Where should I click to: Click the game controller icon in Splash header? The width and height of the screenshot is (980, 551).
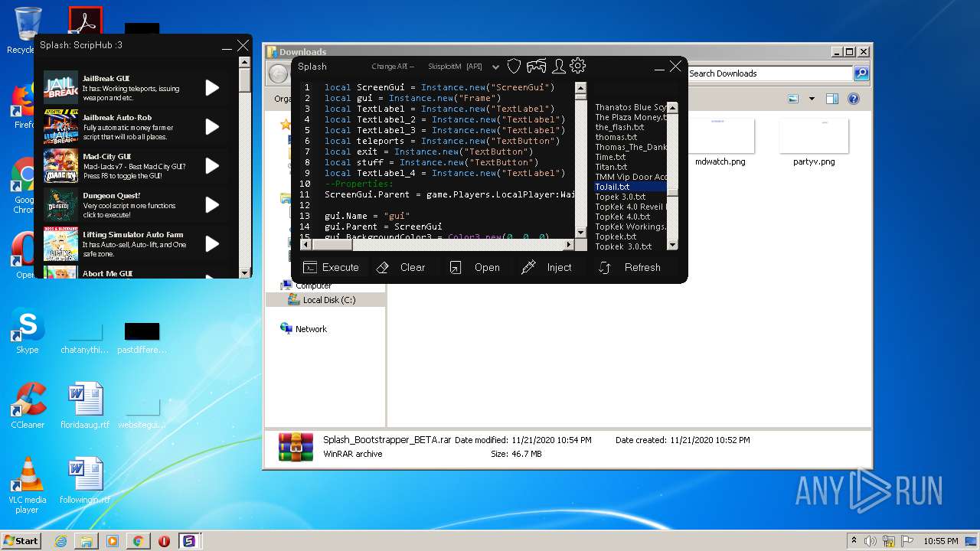point(537,67)
